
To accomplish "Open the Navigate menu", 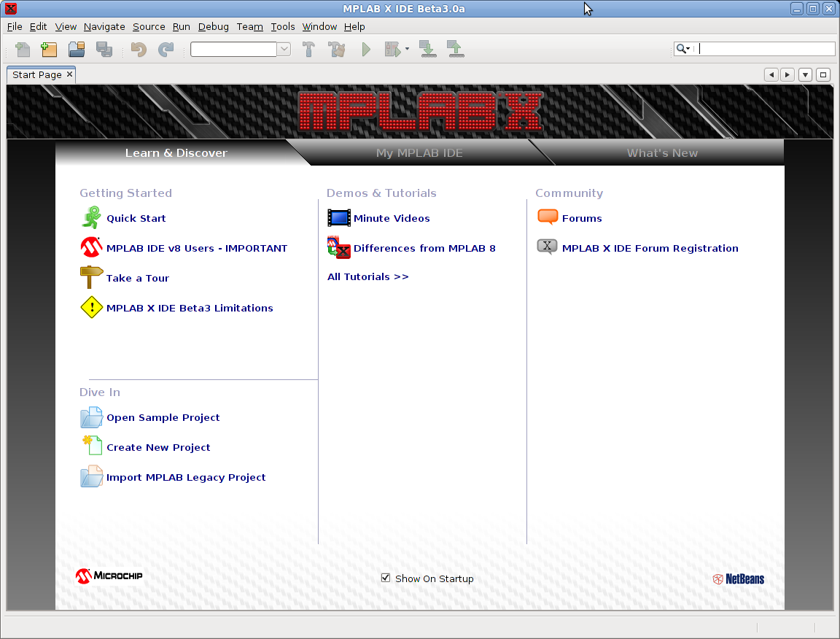I will (x=104, y=26).
